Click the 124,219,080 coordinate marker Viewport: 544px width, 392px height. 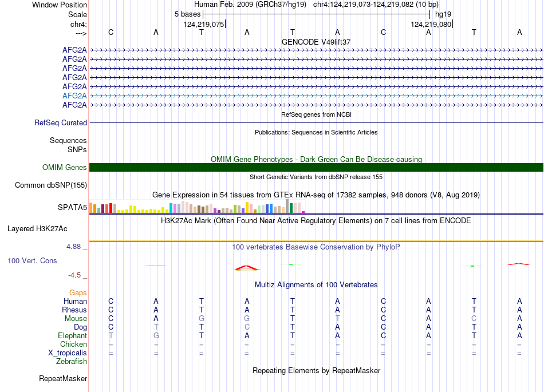point(431,24)
